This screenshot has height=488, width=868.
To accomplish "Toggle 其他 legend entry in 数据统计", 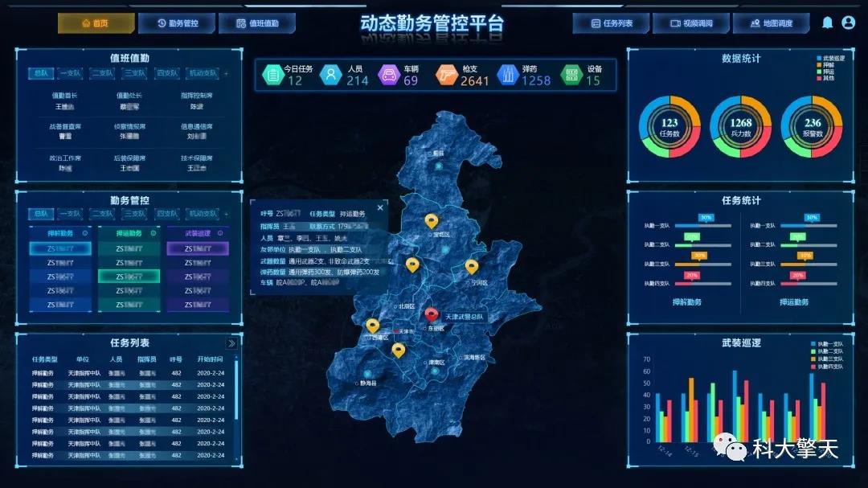I will (x=825, y=78).
